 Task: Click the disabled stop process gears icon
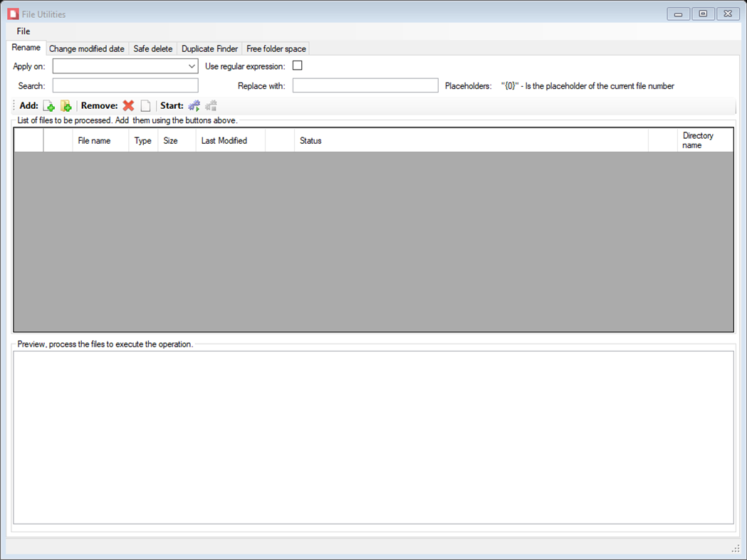(x=211, y=105)
